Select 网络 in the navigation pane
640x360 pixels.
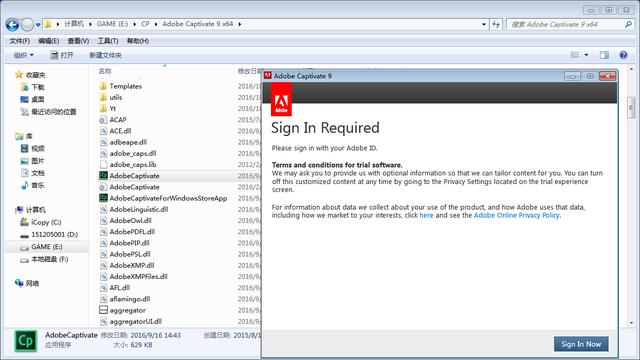pos(32,283)
